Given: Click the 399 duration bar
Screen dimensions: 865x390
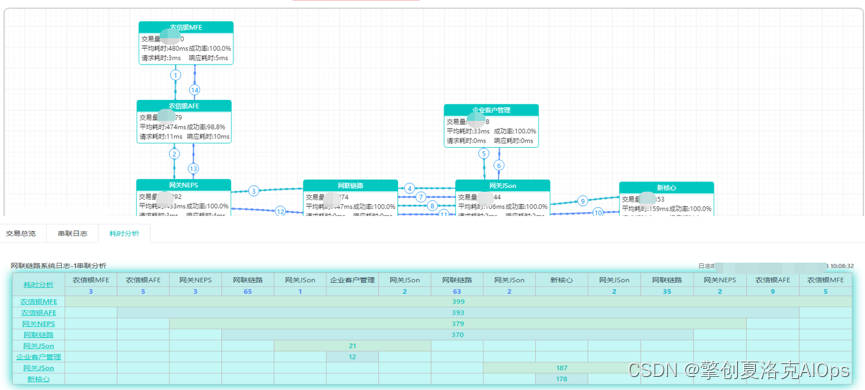Looking at the screenshot, I should click(x=458, y=302).
